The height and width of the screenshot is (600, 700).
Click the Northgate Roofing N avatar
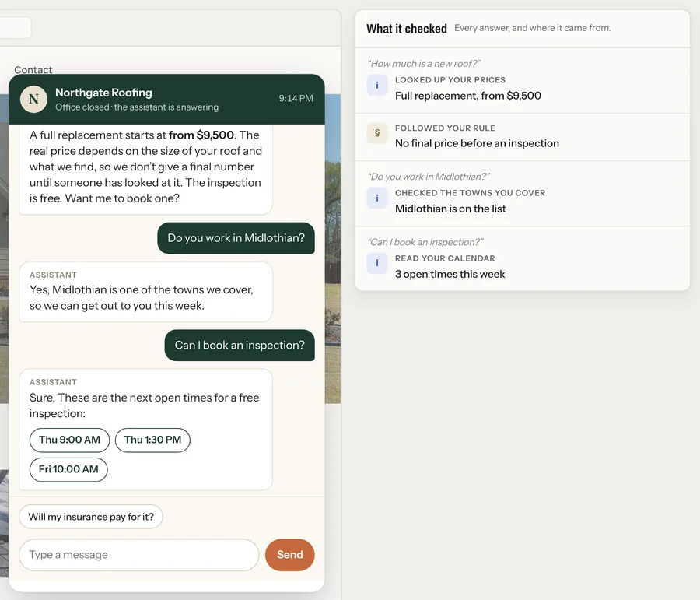(33, 99)
